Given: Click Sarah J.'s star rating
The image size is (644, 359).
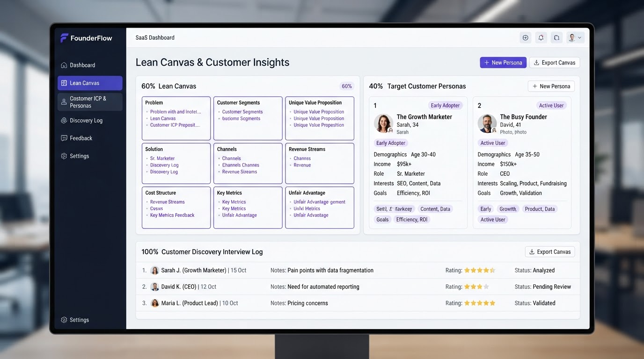Looking at the screenshot, I should [x=480, y=271].
